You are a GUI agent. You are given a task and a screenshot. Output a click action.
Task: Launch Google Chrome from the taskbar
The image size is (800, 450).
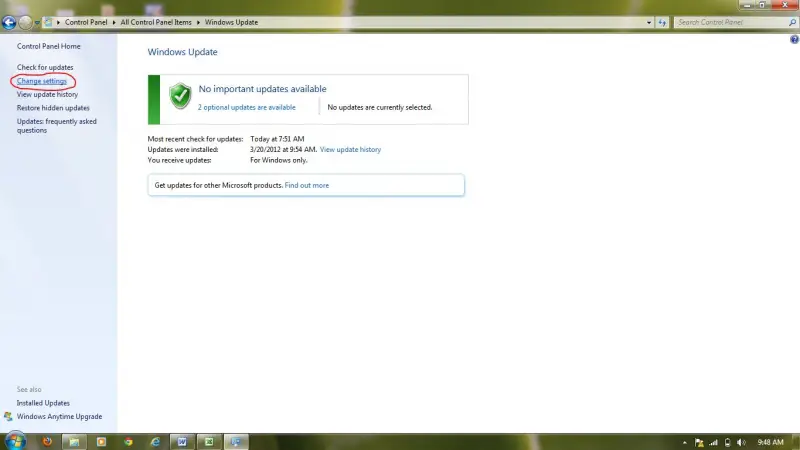point(128,442)
